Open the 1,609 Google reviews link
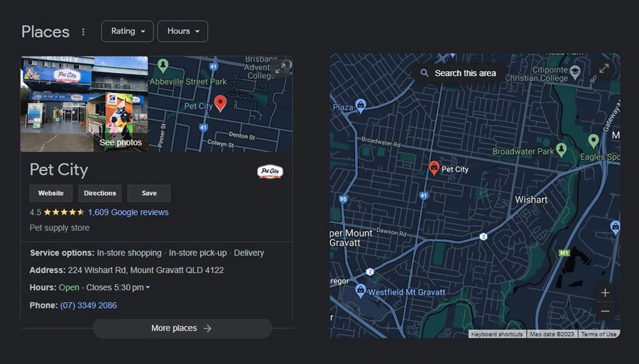 click(128, 212)
